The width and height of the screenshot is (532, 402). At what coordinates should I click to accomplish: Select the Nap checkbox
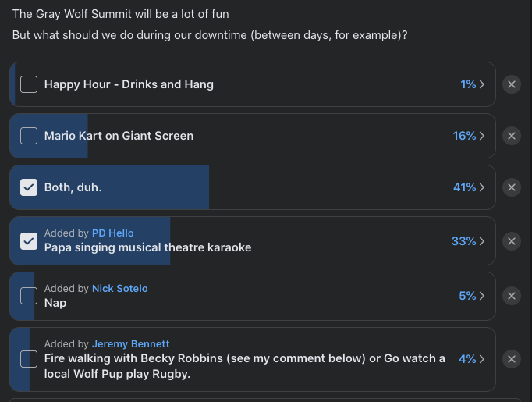point(29,296)
